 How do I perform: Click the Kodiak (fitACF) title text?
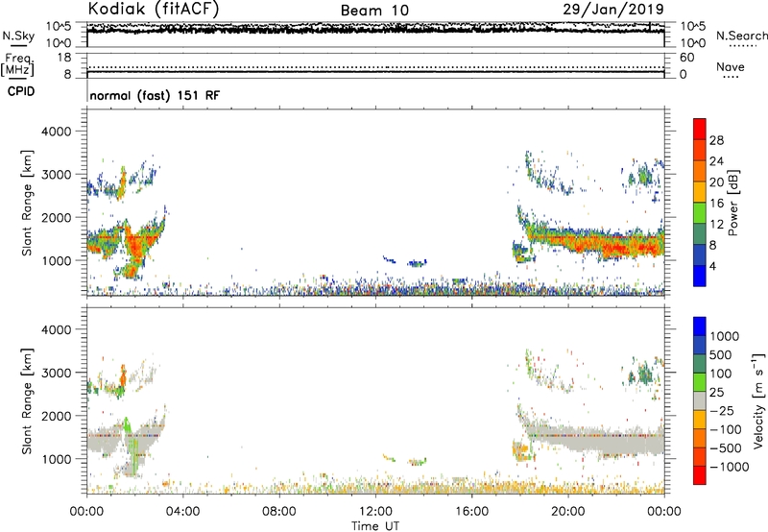click(154, 9)
